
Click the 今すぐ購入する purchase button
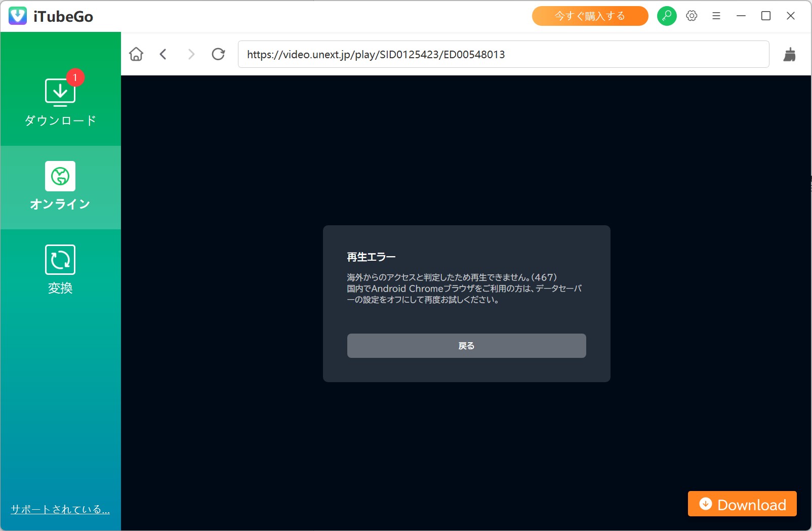(590, 16)
